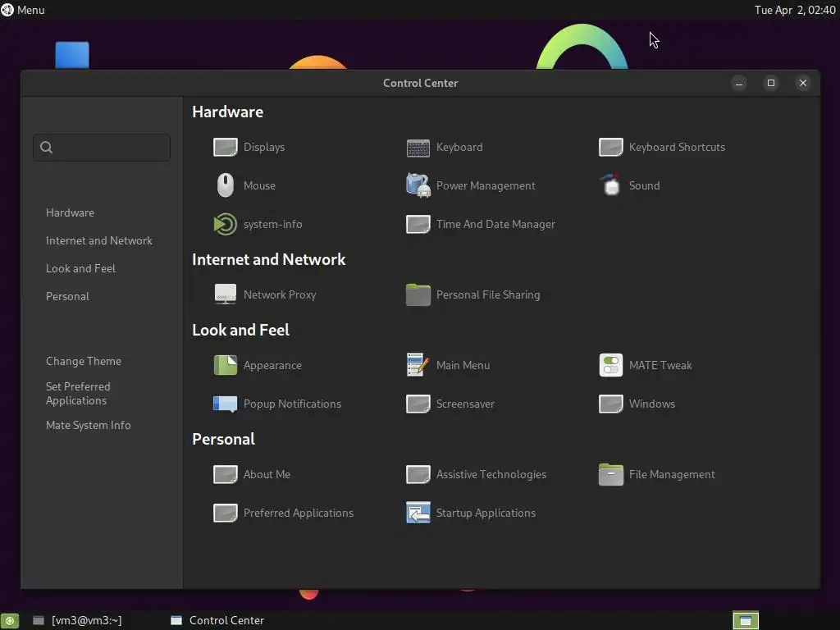The width and height of the screenshot is (840, 630).
Task: Click the Popup Notifications label
Action: 292,404
